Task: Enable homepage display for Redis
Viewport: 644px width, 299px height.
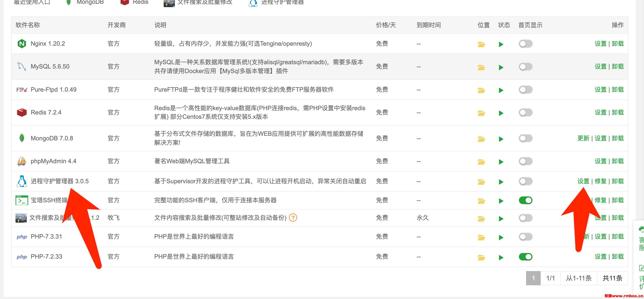Action: pyautogui.click(x=526, y=112)
